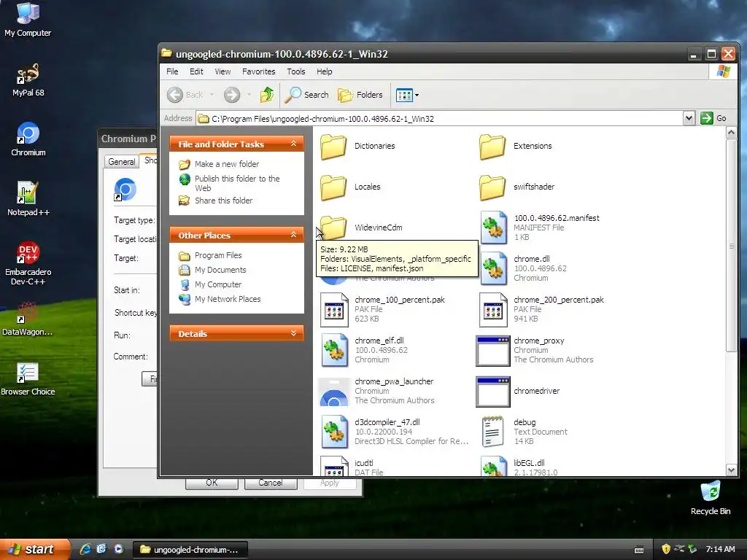Screen dimensions: 747x560
Task: Open the Edit menu
Action: tap(196, 71)
